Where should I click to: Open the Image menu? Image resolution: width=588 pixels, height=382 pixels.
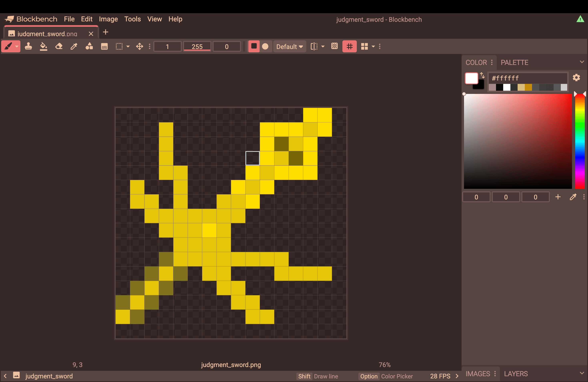(x=108, y=19)
